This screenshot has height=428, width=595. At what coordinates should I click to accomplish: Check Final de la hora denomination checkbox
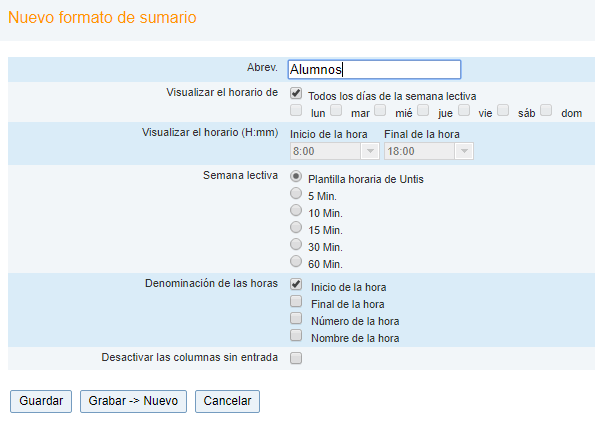click(x=296, y=301)
